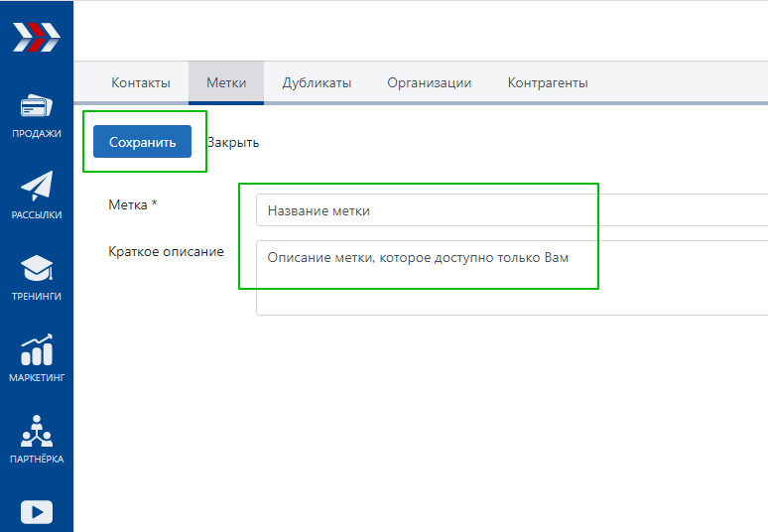Screen dimensions: 768x532
Task: Open the Дубликаты tab
Action: [317, 83]
